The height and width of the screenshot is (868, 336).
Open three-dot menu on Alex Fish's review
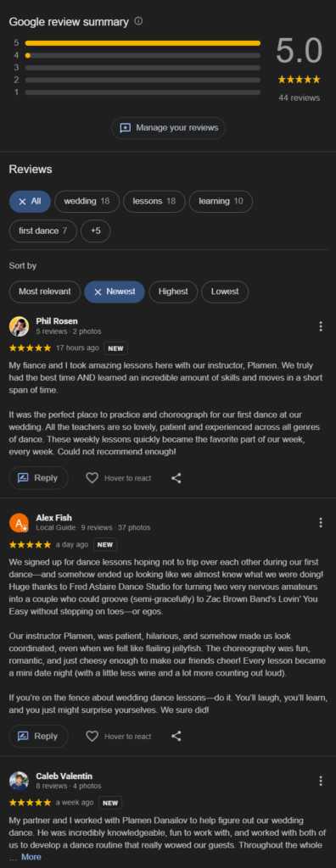click(321, 522)
